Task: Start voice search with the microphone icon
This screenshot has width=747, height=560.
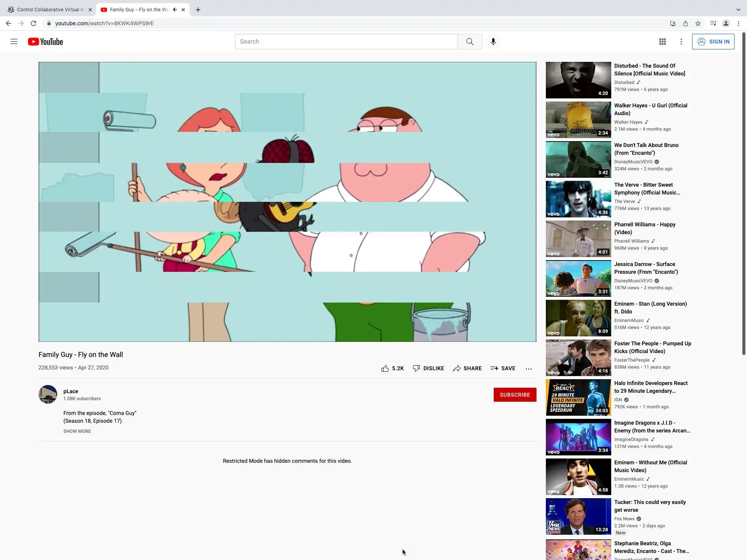Action: 493,42
